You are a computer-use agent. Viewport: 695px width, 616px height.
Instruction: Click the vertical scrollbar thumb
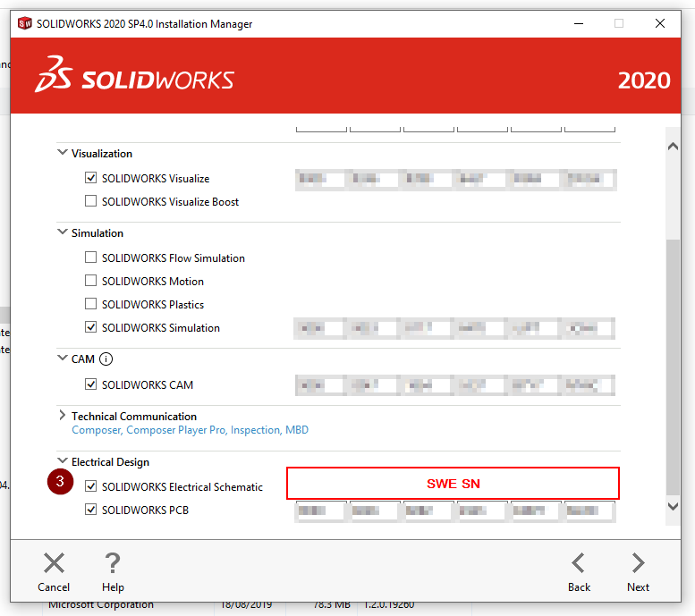pos(674,367)
